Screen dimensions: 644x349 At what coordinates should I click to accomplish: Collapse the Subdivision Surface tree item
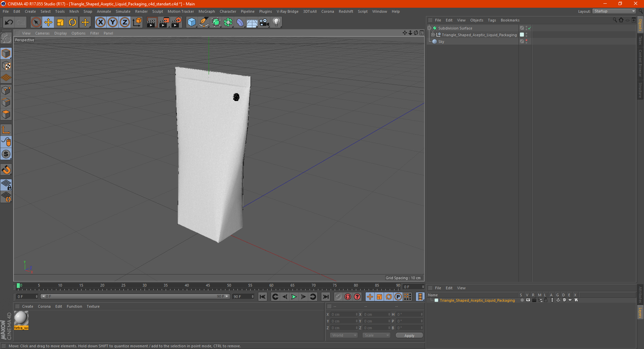point(429,28)
